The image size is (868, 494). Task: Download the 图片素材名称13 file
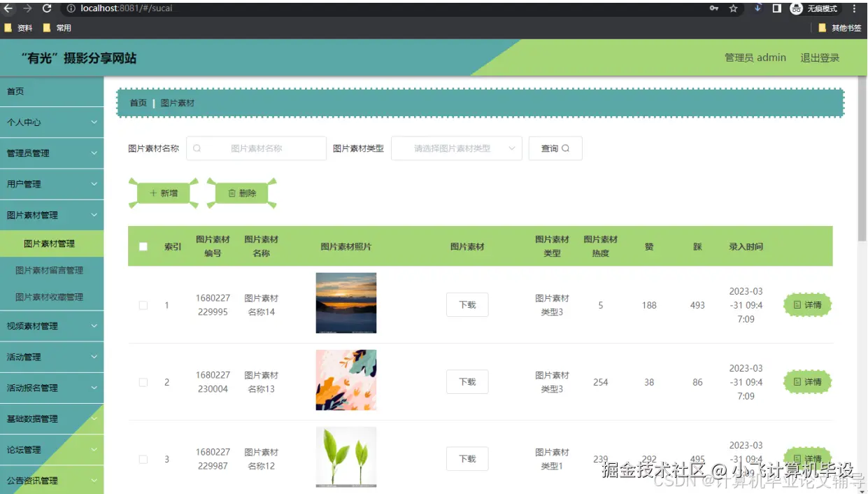pos(467,382)
